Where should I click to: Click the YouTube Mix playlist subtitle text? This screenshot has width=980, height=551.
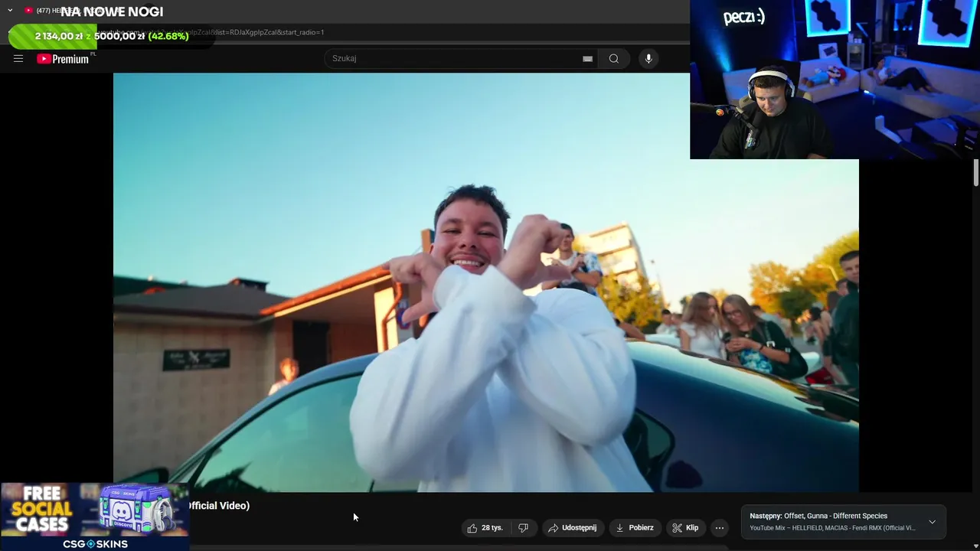point(832,528)
